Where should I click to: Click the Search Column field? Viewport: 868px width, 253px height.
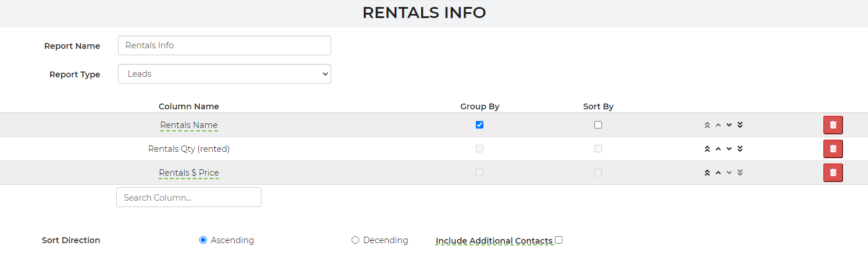(x=189, y=197)
